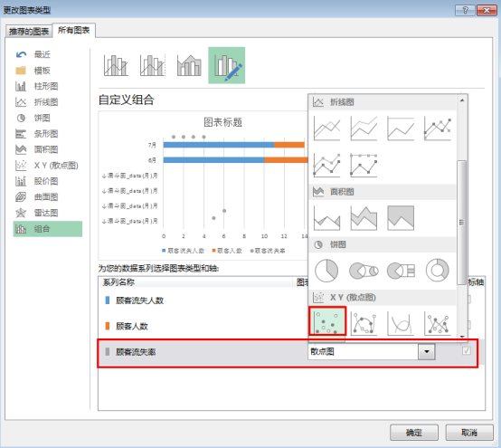Select the scatter chart type icon

[x=327, y=321]
